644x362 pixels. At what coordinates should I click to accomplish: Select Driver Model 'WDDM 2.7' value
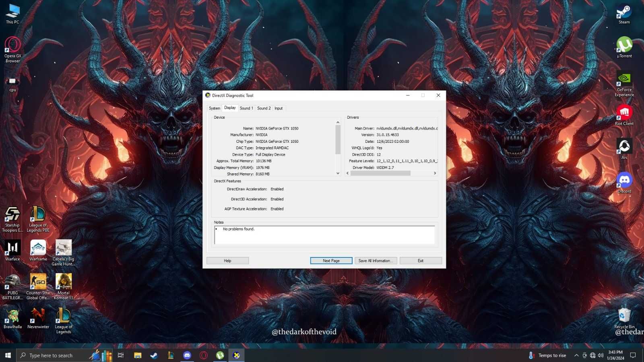[x=385, y=168]
